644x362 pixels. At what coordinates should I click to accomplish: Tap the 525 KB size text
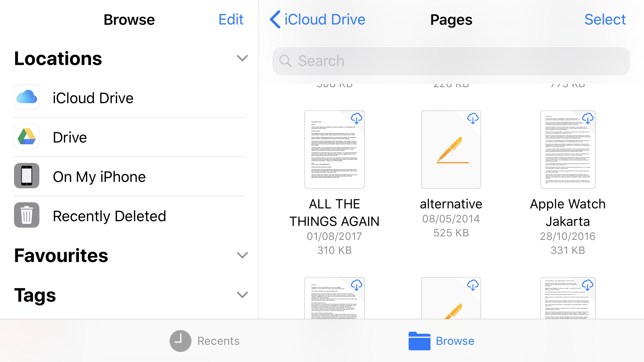pos(451,233)
